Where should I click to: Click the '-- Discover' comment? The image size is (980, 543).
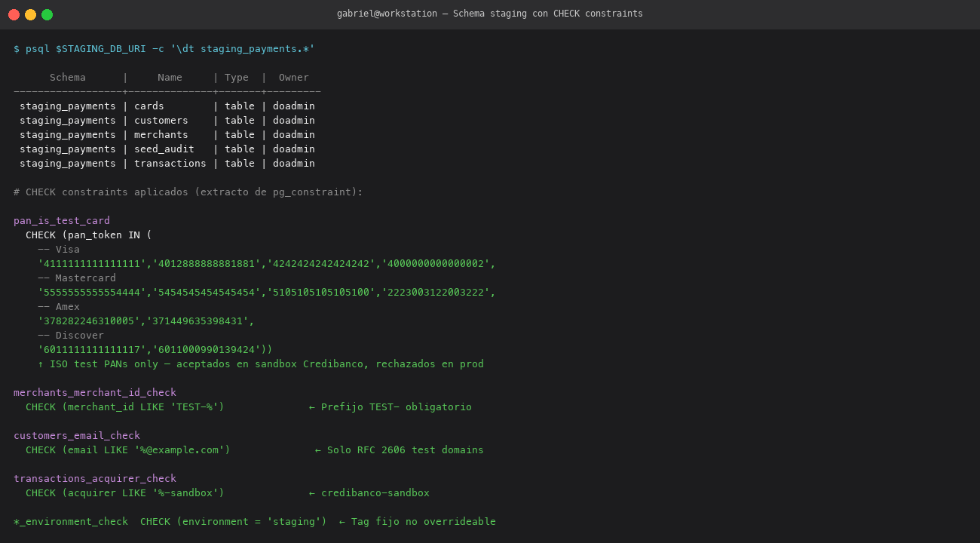71,336
